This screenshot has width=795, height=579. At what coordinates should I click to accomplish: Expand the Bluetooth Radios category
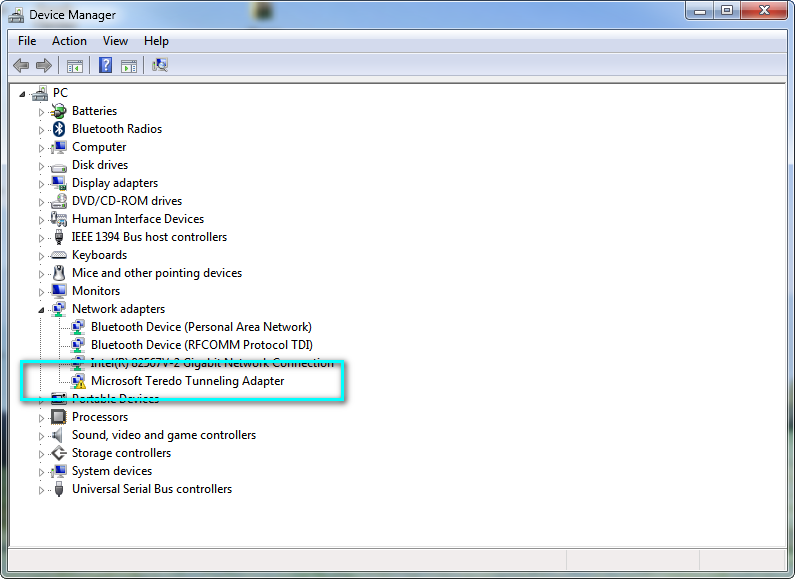41,130
